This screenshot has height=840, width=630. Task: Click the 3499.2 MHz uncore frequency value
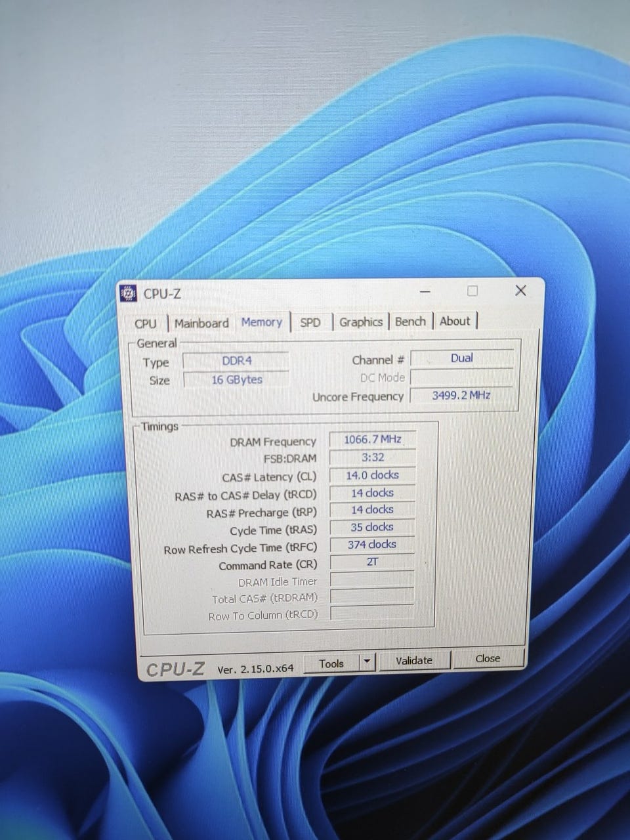[462, 395]
